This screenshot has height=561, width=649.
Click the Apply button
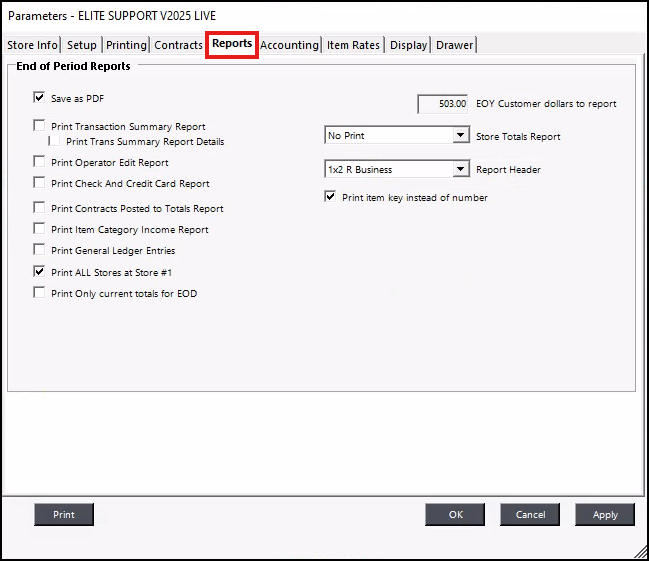(x=604, y=514)
